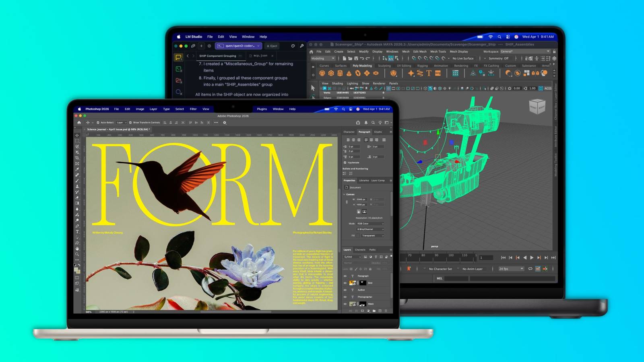Create a polygon cone from Maya shelf
This screenshot has width=644, height=362.
(x=349, y=73)
